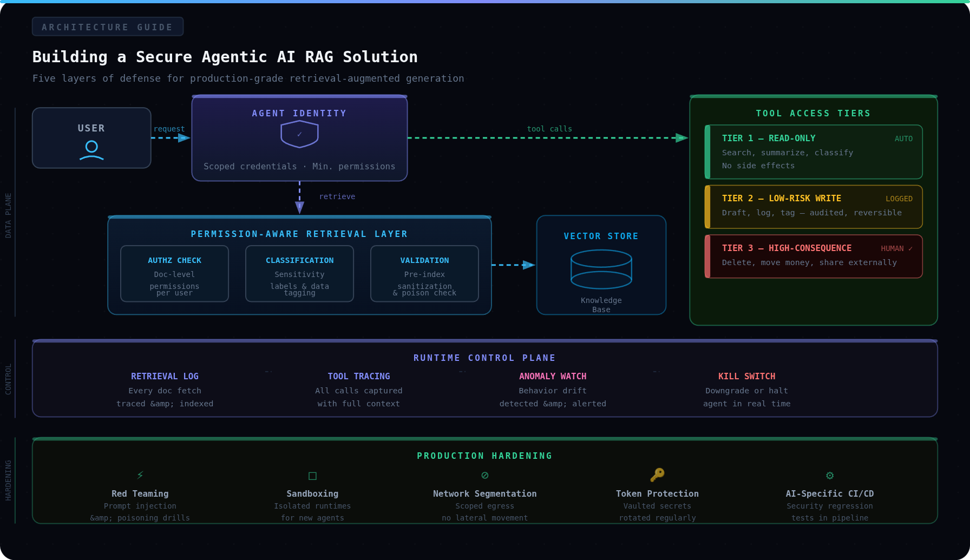Click the 'tool calls' arrow label

click(549, 129)
